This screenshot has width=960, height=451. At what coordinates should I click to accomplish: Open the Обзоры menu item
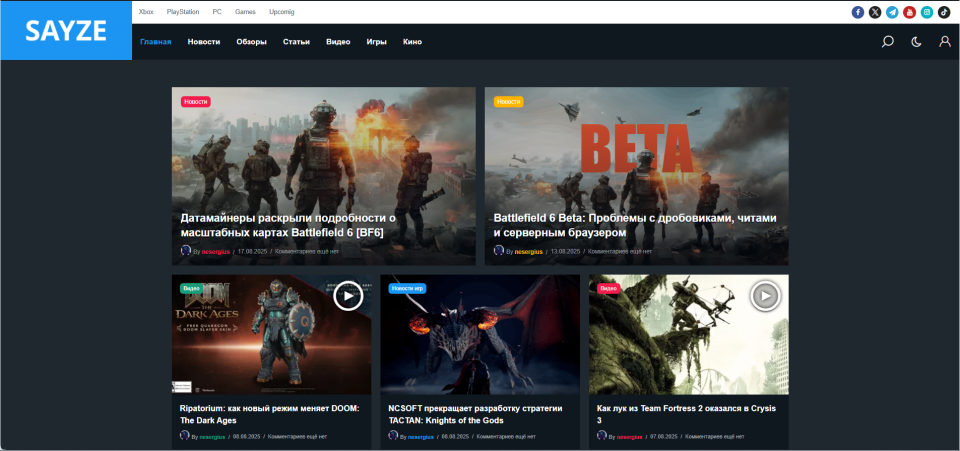tap(252, 42)
